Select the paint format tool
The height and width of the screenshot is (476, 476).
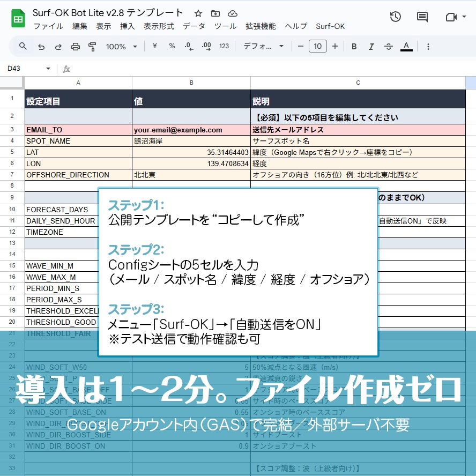coord(91,47)
